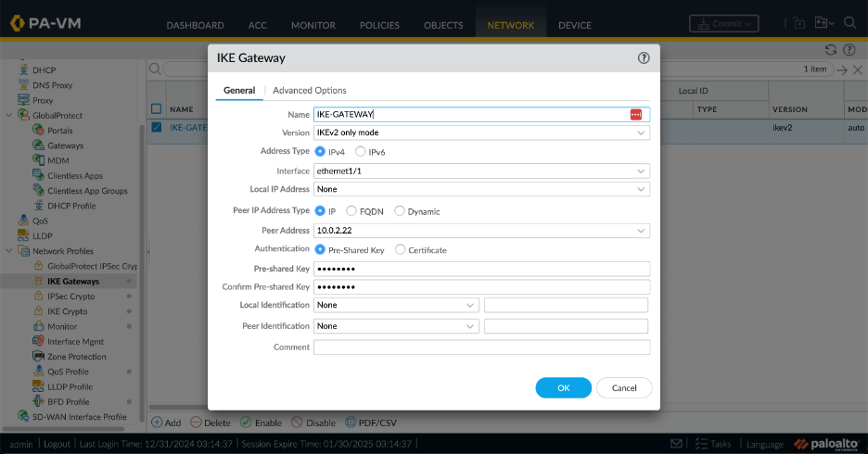The width and height of the screenshot is (868, 454).
Task: Click into the Comment text field
Action: [481, 347]
